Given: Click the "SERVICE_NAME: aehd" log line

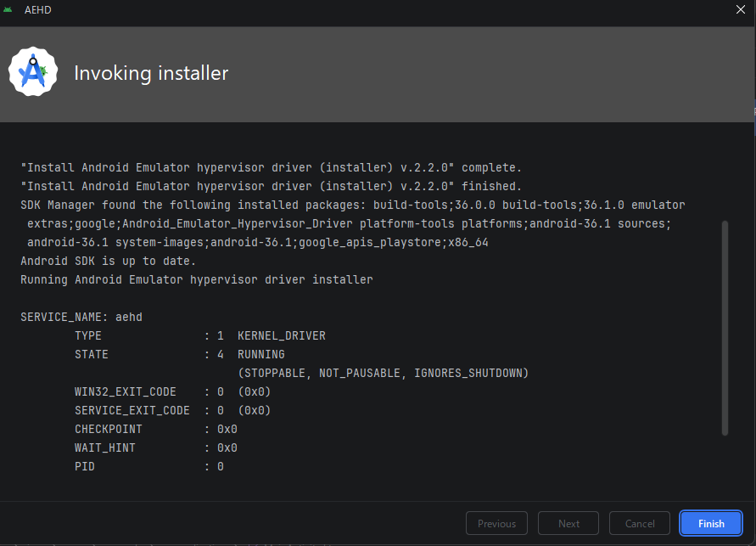Looking at the screenshot, I should tap(81, 317).
